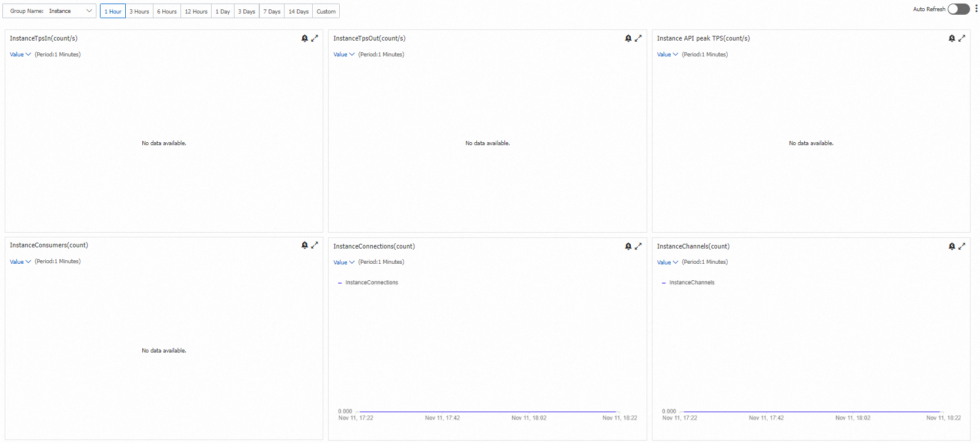Open alarm bell for InstanceConnections chart
980x443 pixels.
(x=628, y=246)
